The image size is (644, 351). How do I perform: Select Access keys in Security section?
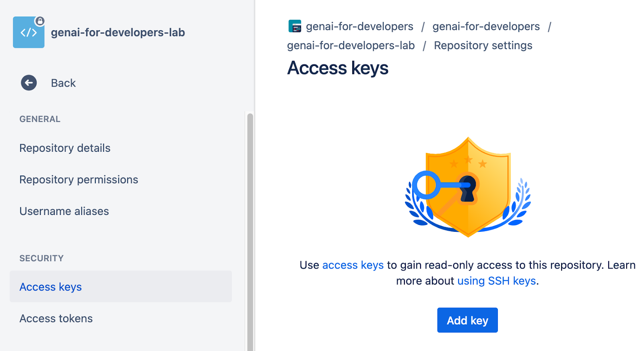[51, 287]
